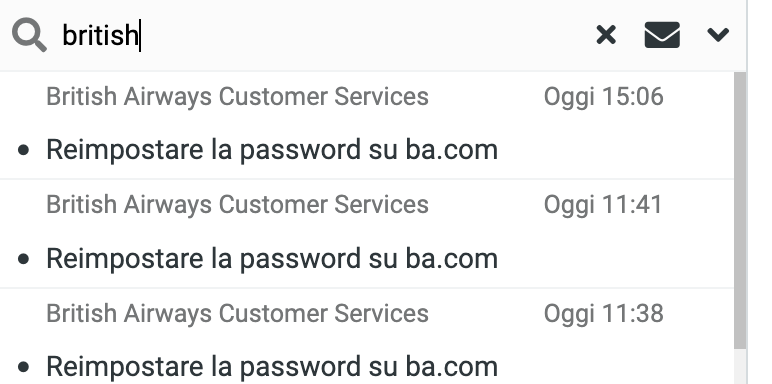Screen dimensions: 772x384
Task: Clear the search with the X icon
Action: [606, 35]
